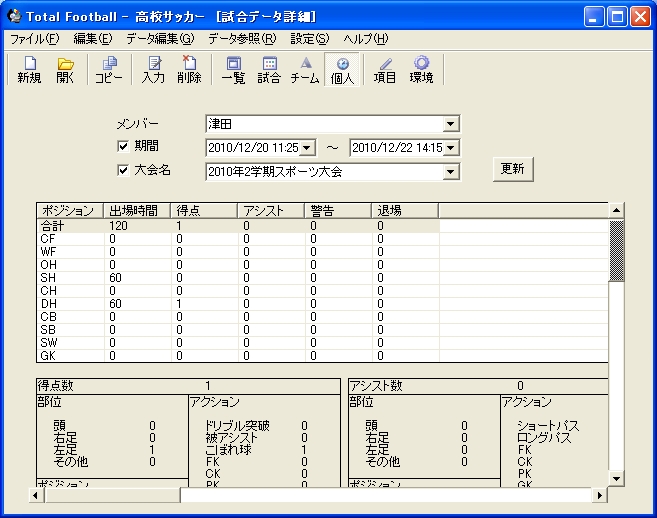Viewport: 657px width, 518px height.
Task: Click the 項目 (Items) pencil icon
Action: pos(385,70)
